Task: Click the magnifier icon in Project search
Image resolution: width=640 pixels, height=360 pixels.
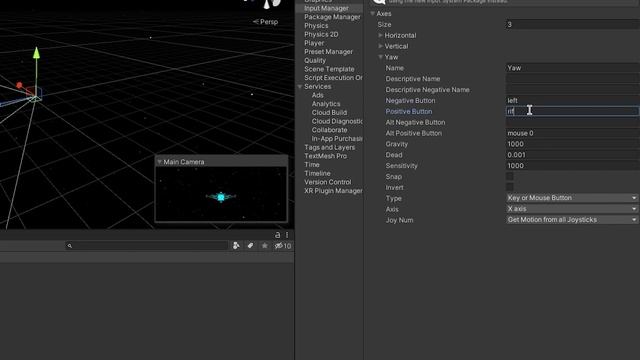Action: [x=70, y=246]
